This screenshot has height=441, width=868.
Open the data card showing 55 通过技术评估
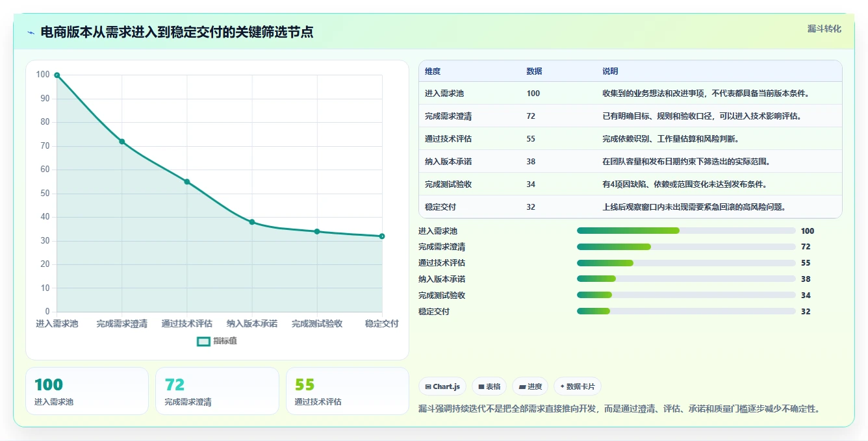point(348,391)
